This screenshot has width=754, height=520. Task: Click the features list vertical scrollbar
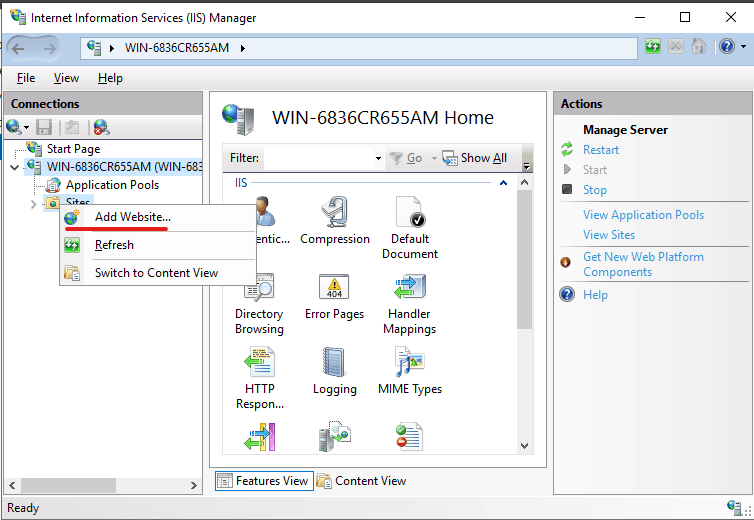click(525, 300)
